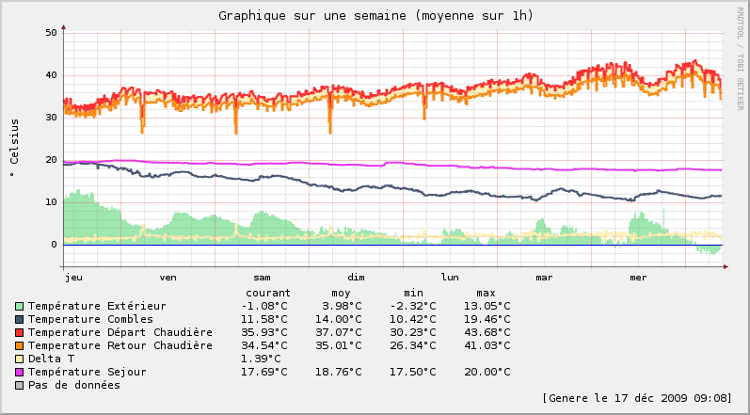Click the 'courant' column header
The width and height of the screenshot is (750, 415).
click(267, 292)
